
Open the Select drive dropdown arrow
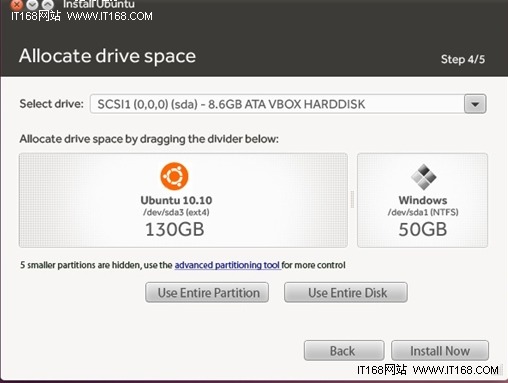pyautogui.click(x=475, y=104)
